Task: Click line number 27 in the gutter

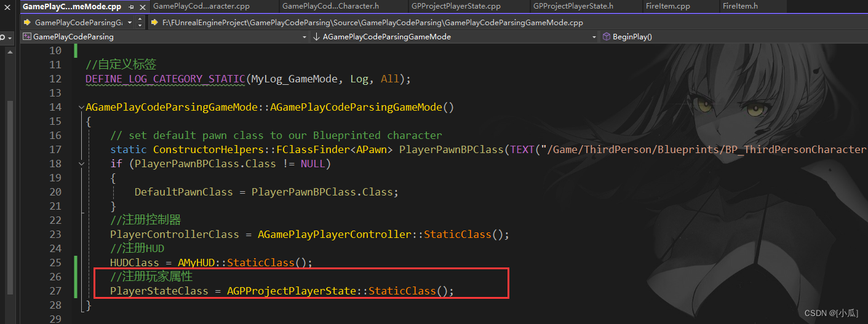Action: click(55, 291)
